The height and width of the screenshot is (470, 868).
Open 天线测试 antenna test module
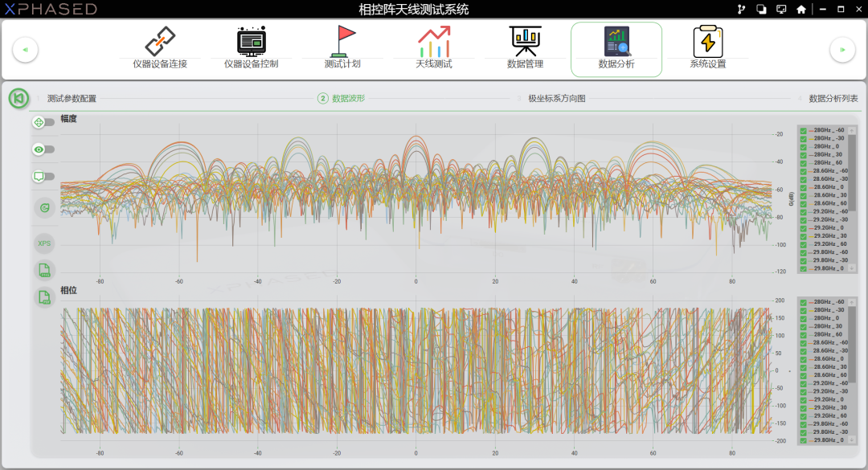[x=434, y=49]
